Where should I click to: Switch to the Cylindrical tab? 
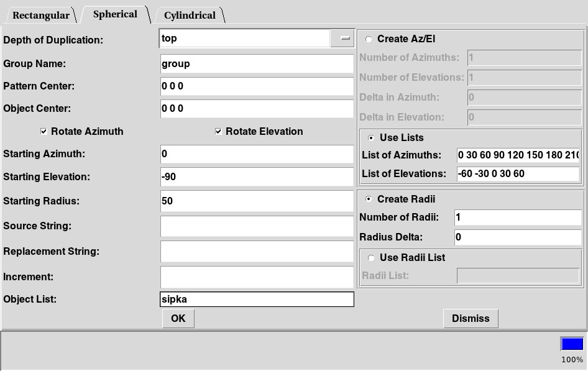click(x=190, y=15)
